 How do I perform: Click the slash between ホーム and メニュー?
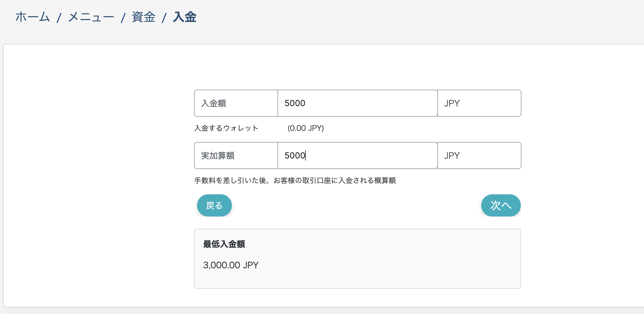(x=59, y=18)
